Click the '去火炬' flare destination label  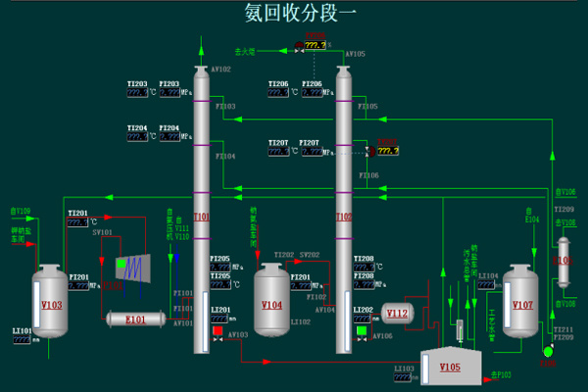pos(245,51)
